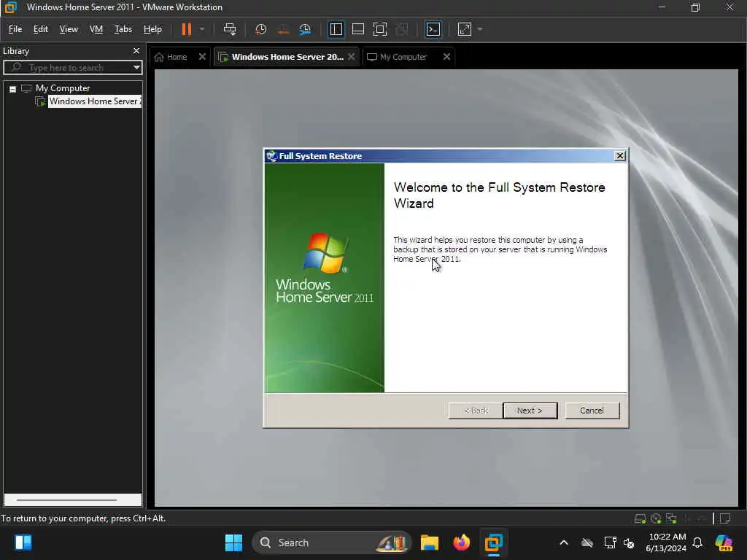
Task: Click Cancel in the restore wizard
Action: point(592,411)
